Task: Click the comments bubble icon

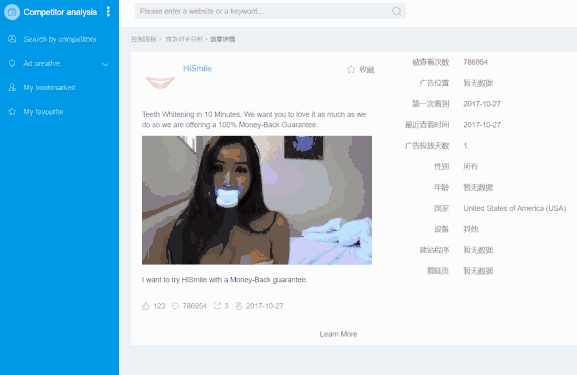Action: [176, 306]
